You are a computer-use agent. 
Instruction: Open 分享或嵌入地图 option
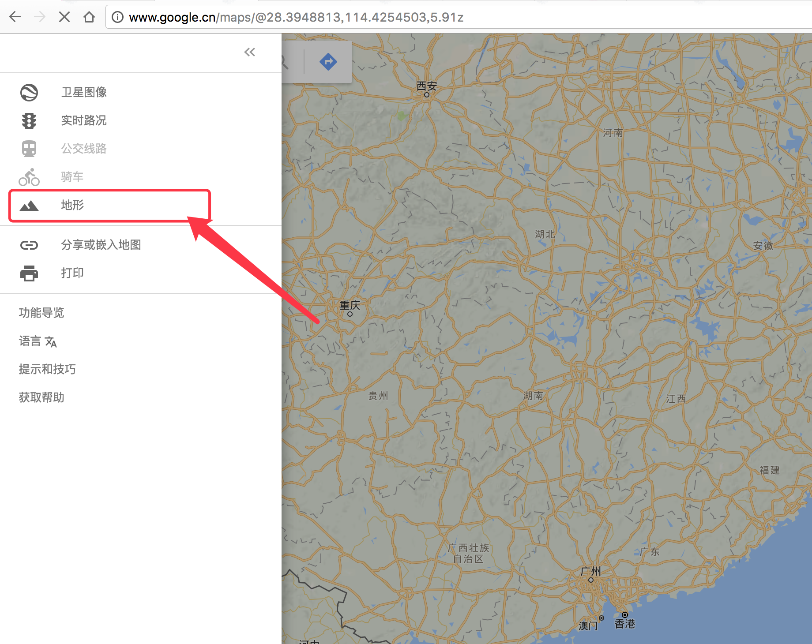tap(101, 245)
